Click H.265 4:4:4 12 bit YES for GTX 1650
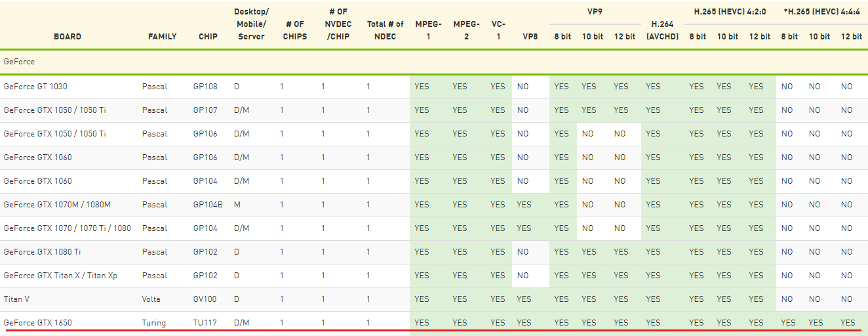The height and width of the screenshot is (336, 868). [848, 323]
